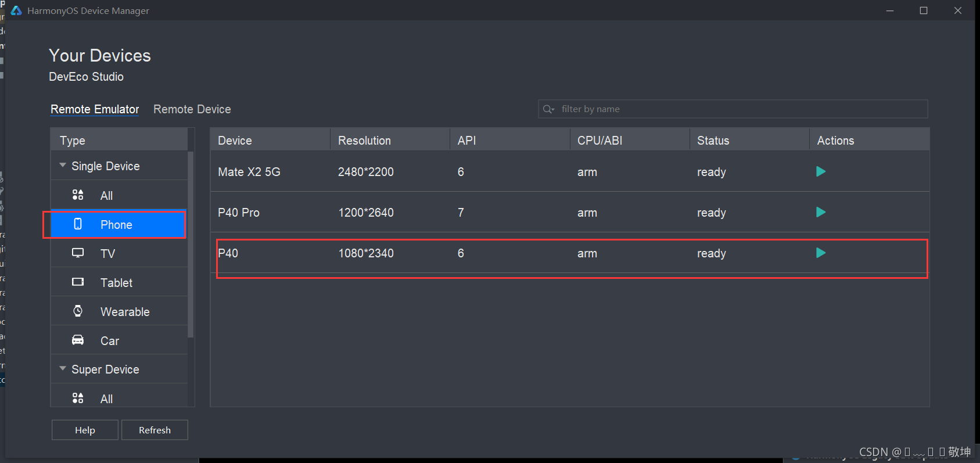
Task: Click the Device column header
Action: [270, 140]
